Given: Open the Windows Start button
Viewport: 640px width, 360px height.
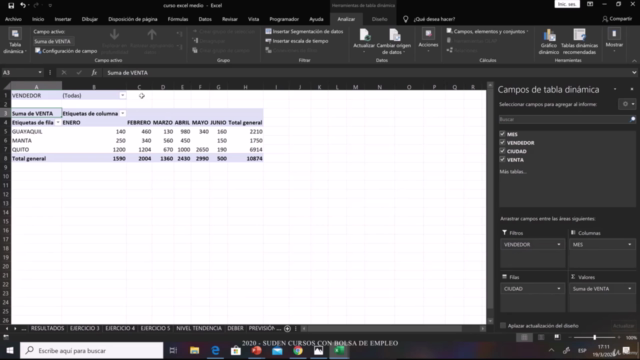Looking at the screenshot, I should (10, 351).
